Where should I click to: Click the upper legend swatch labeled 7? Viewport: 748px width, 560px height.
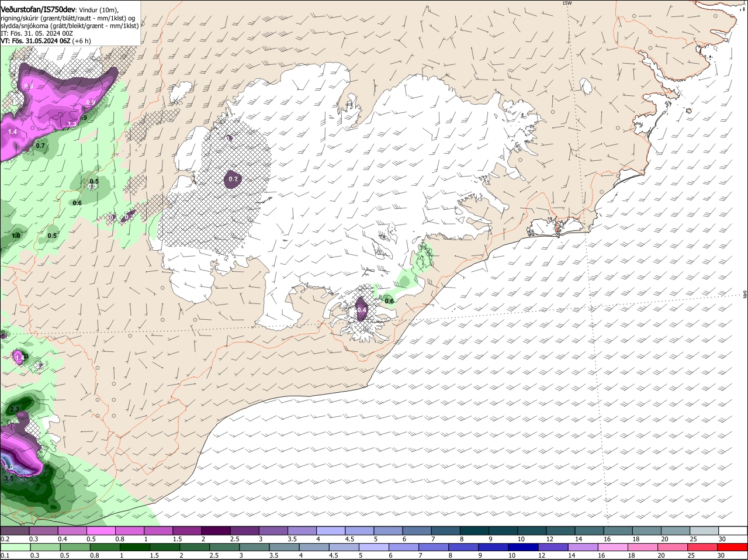(x=446, y=530)
